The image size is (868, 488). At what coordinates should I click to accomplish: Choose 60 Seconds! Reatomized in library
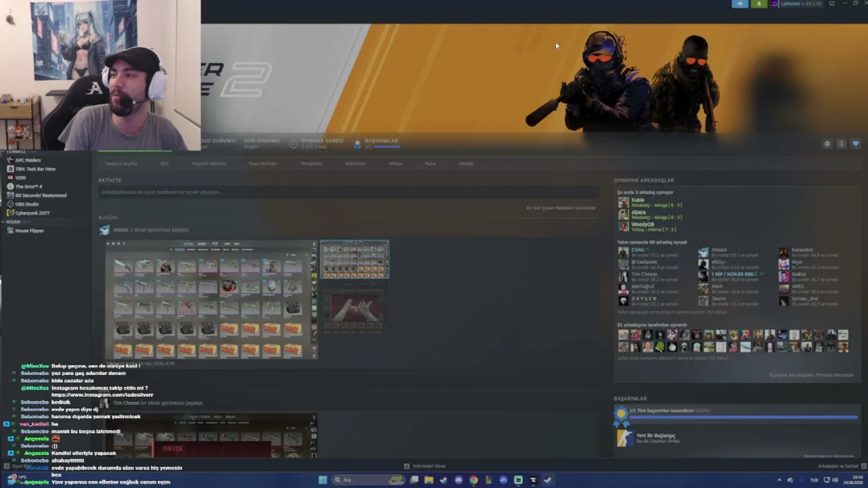pyautogui.click(x=41, y=195)
